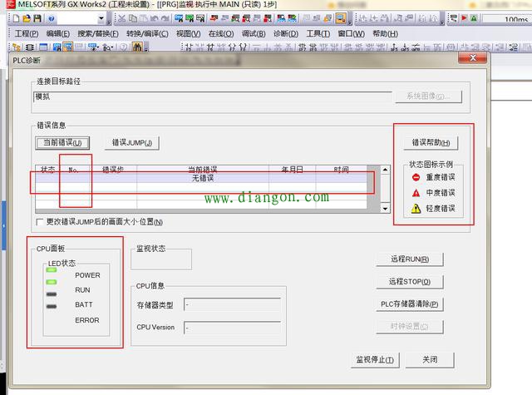
Task: Click the red triangle moderate error icon
Action: point(416,193)
